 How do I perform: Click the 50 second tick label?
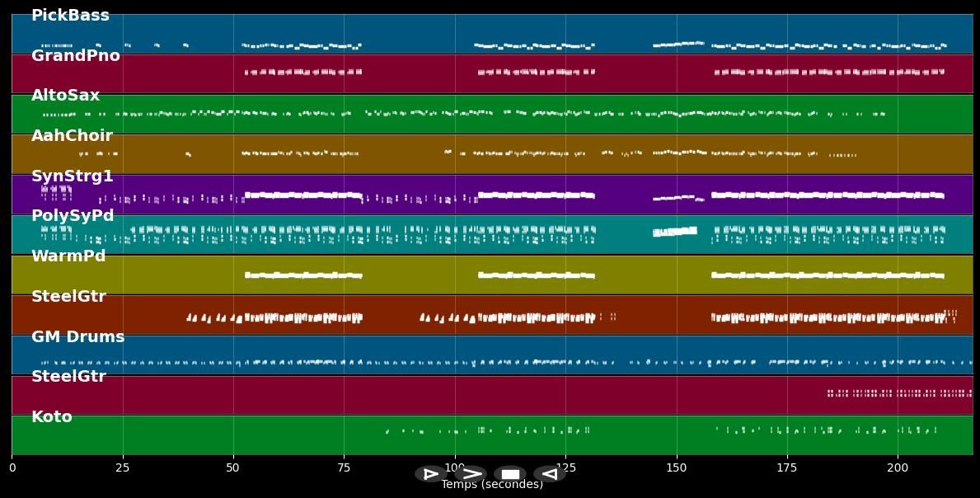coord(233,468)
